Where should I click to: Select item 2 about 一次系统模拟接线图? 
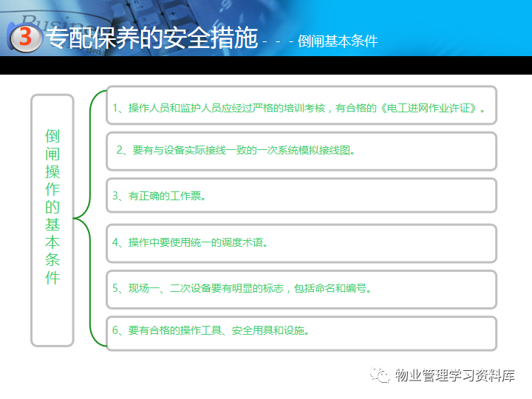[301, 151]
